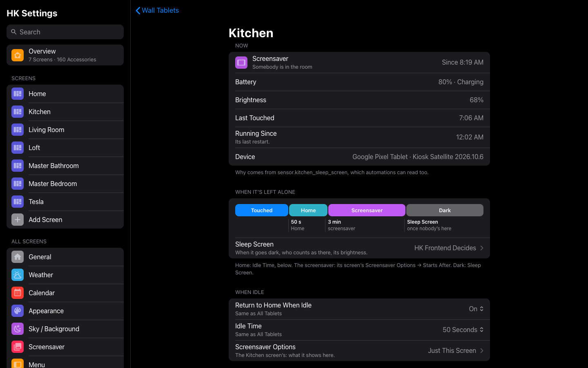Click the 3 min screensaver label
The height and width of the screenshot is (368, 588).
[x=342, y=225]
